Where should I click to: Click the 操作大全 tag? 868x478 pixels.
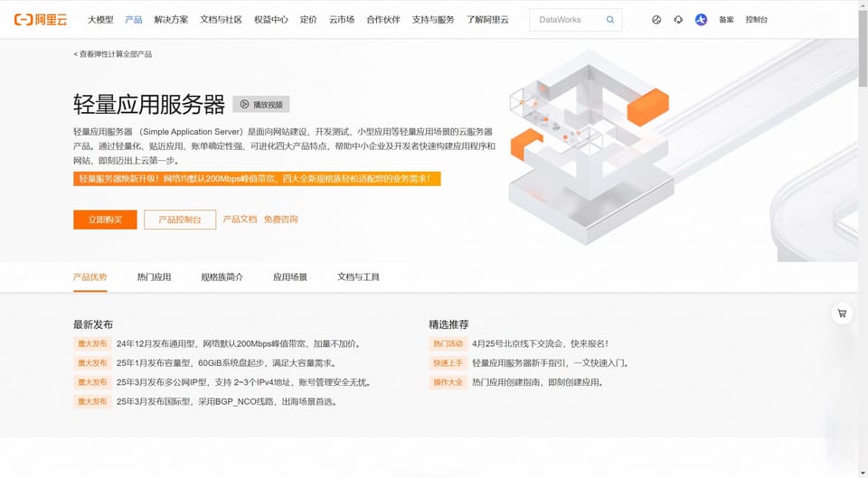coord(448,382)
